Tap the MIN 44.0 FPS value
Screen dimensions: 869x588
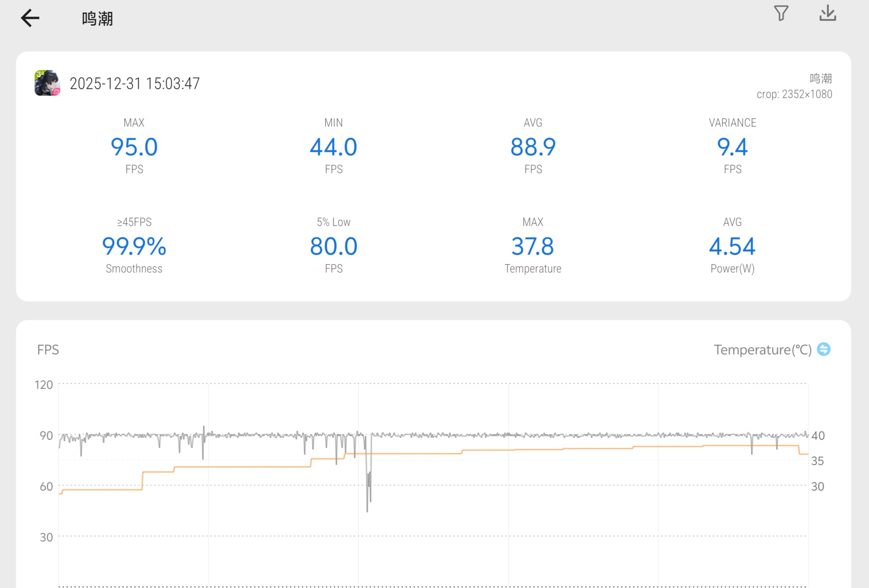pyautogui.click(x=334, y=147)
